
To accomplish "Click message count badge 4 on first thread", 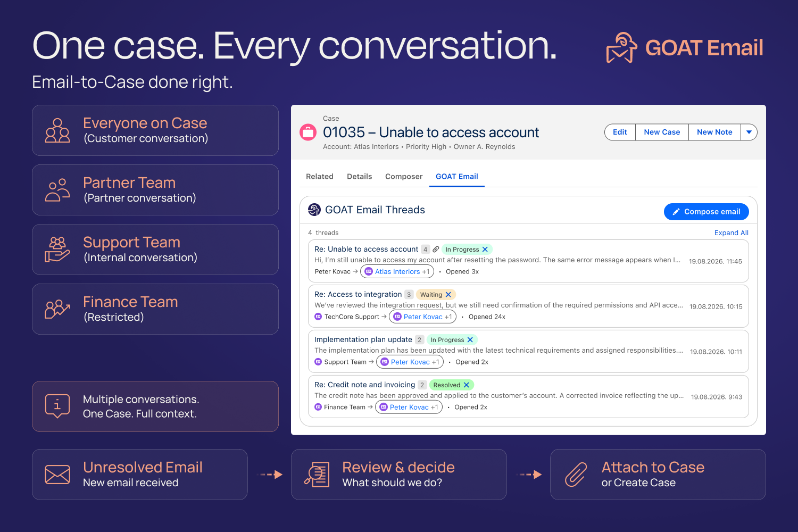I will tap(426, 249).
